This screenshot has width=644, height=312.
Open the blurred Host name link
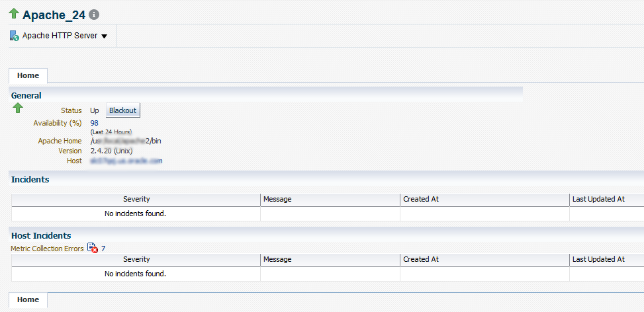pyautogui.click(x=126, y=161)
